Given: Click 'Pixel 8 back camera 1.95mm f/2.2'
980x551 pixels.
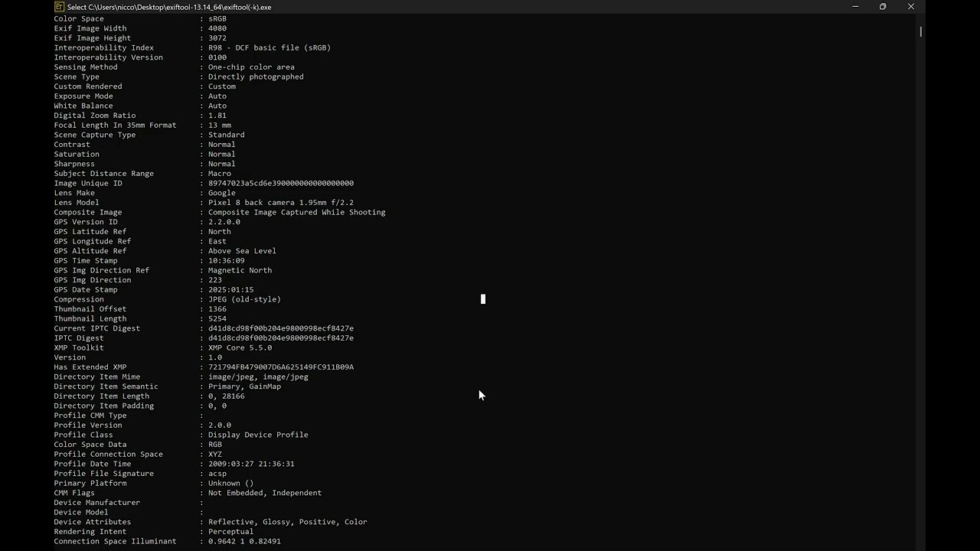Looking at the screenshot, I should (281, 203).
